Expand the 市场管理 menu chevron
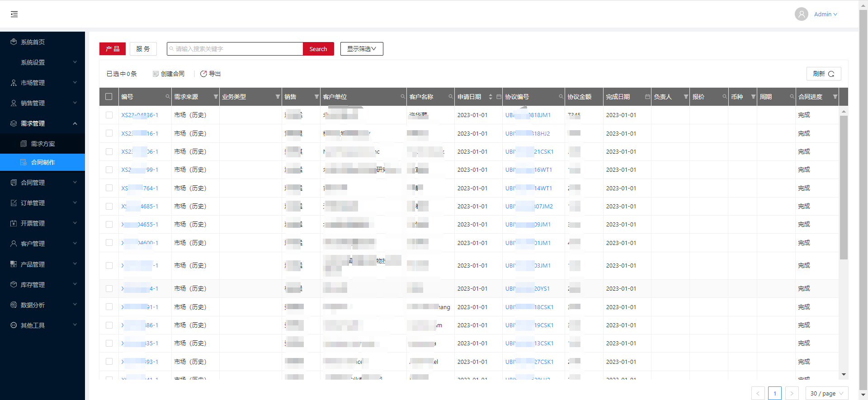 75,83
